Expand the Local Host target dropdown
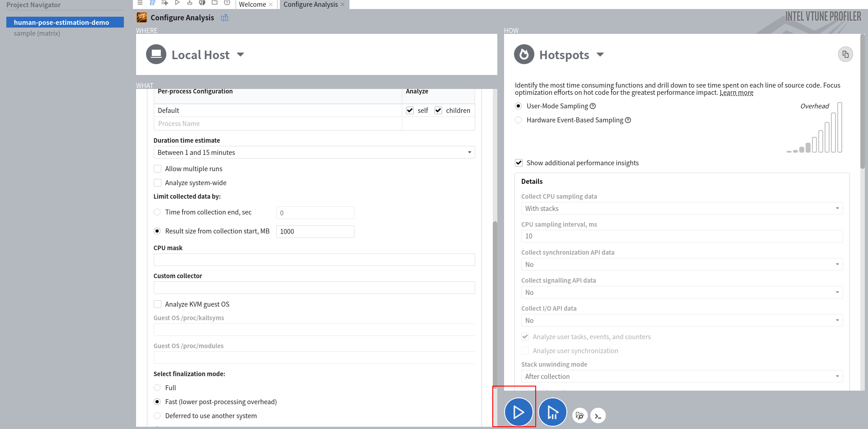868x429 pixels. tap(241, 55)
